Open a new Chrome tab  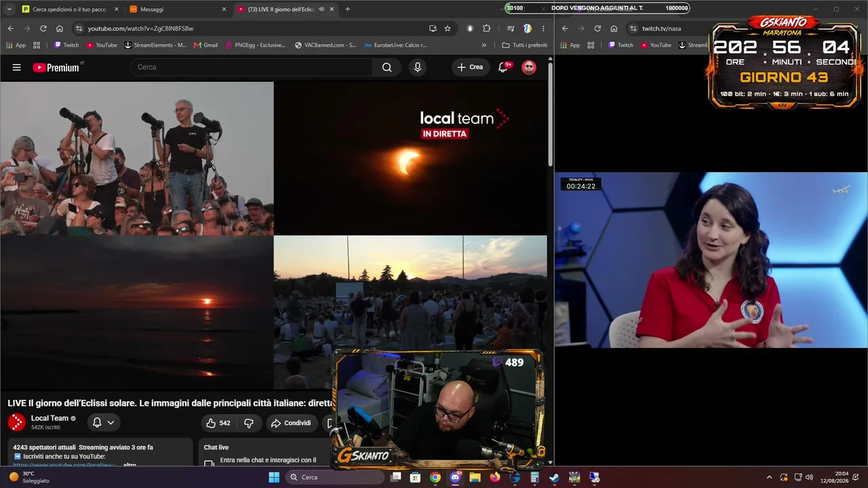click(x=348, y=9)
